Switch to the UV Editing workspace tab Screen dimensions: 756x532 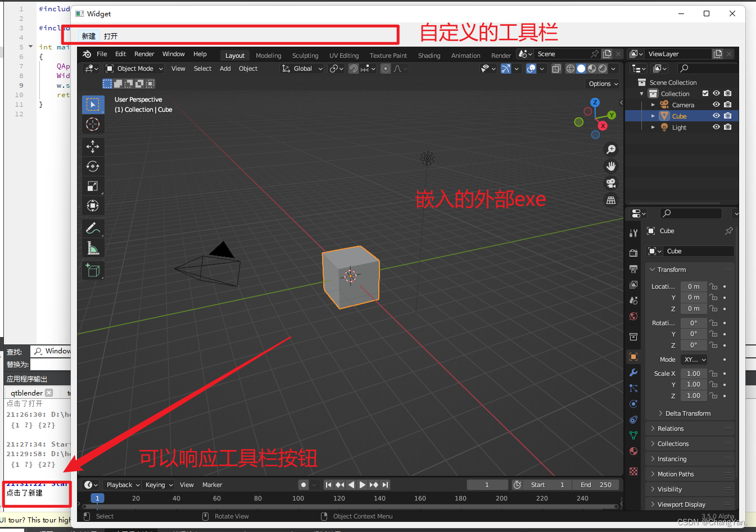point(344,56)
